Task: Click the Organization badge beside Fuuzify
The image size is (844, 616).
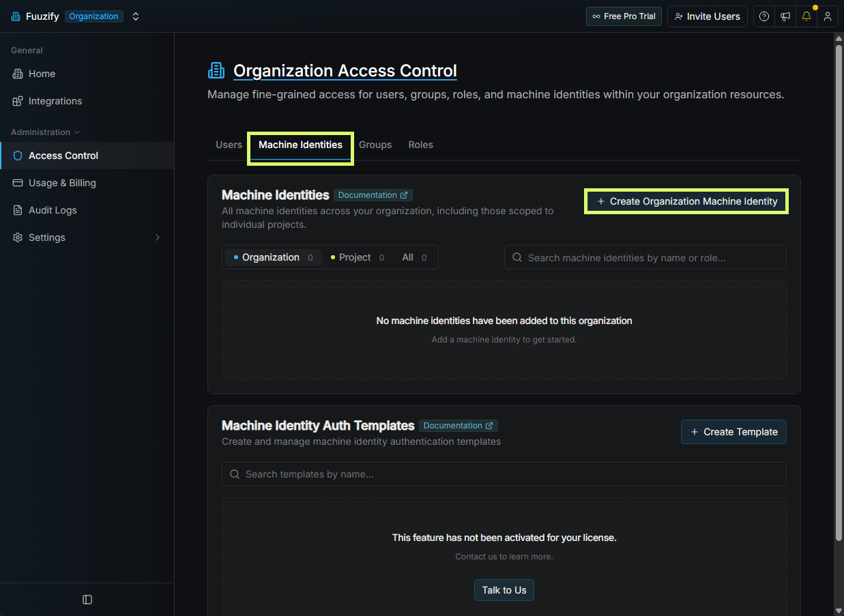Action: coord(94,16)
